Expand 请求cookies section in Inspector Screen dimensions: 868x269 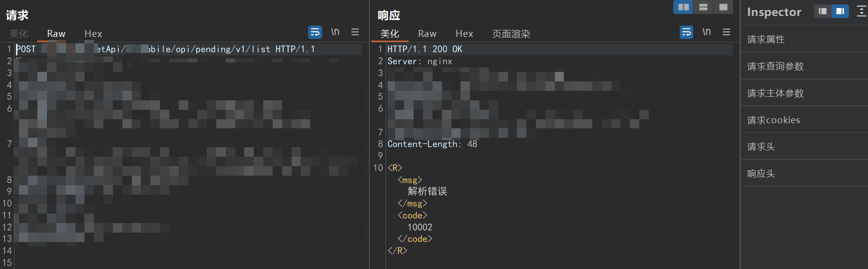click(x=773, y=120)
